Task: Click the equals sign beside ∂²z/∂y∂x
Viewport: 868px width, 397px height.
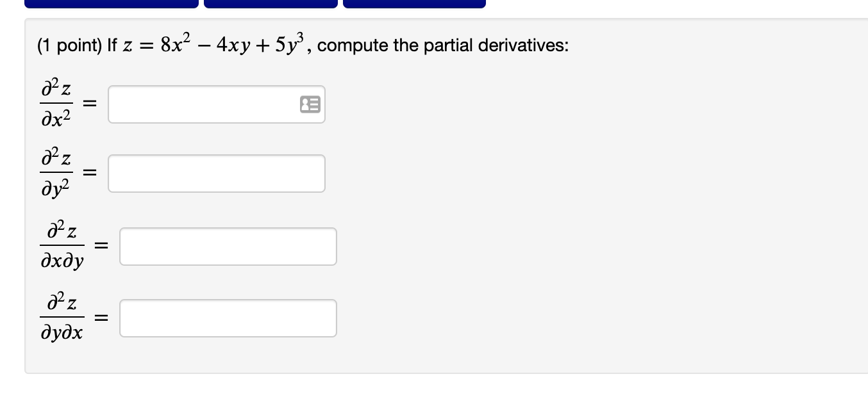Action: point(101,318)
